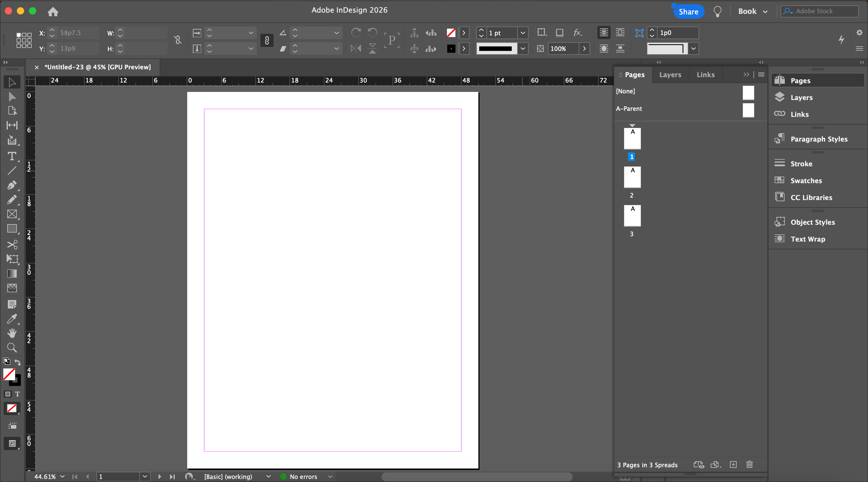
Task: Switch to the Links tab
Action: coord(705,75)
